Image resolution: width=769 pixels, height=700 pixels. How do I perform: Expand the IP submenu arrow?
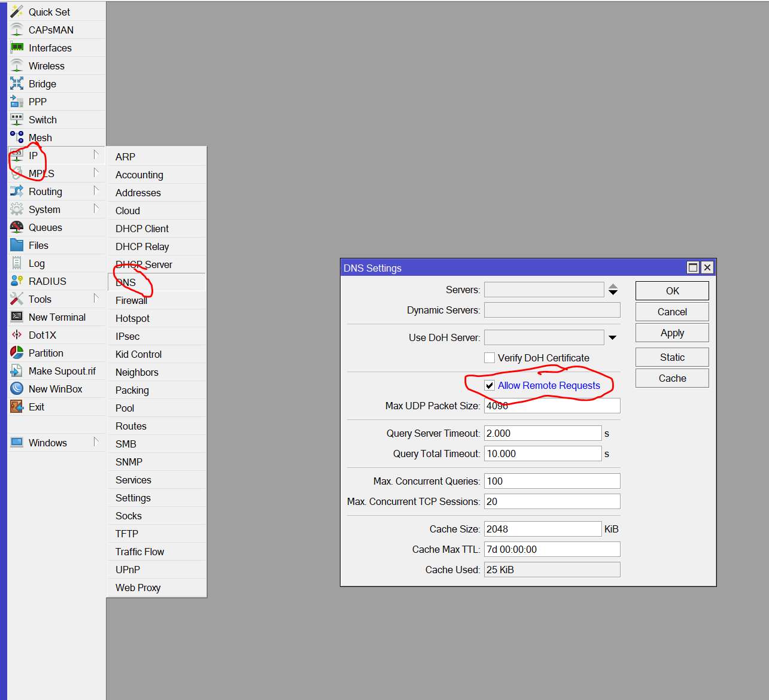[x=96, y=155]
